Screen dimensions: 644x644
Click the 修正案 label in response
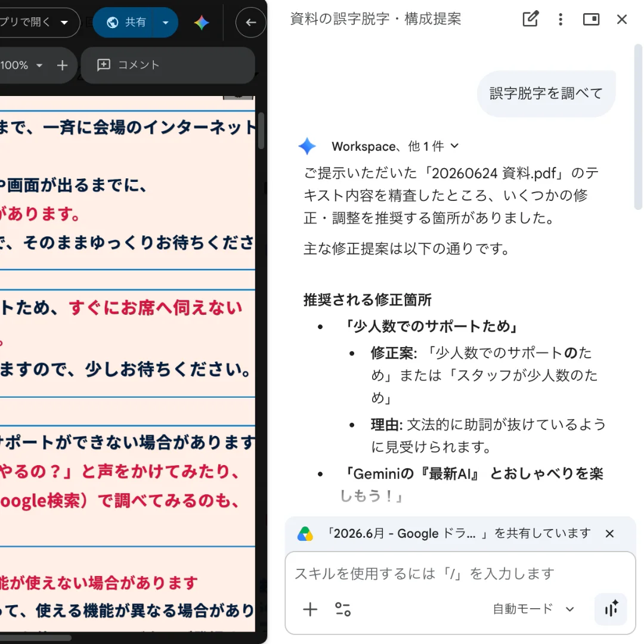click(x=394, y=353)
